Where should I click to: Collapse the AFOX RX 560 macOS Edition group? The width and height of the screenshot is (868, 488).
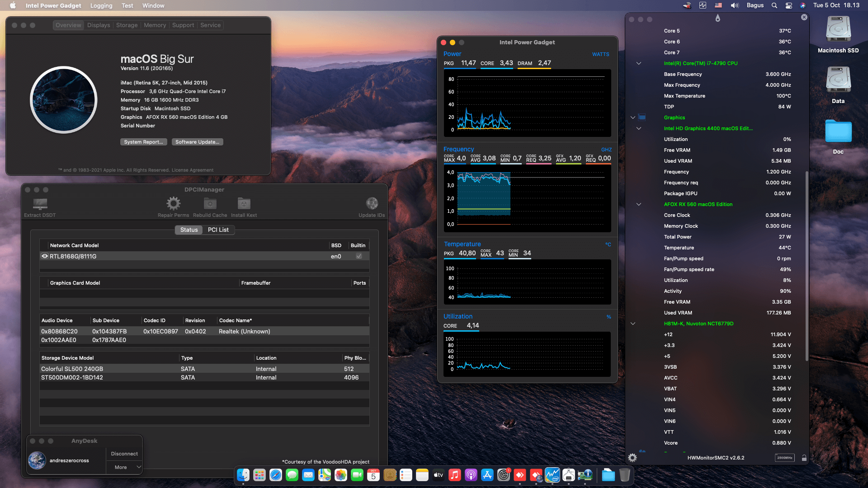pyautogui.click(x=639, y=204)
